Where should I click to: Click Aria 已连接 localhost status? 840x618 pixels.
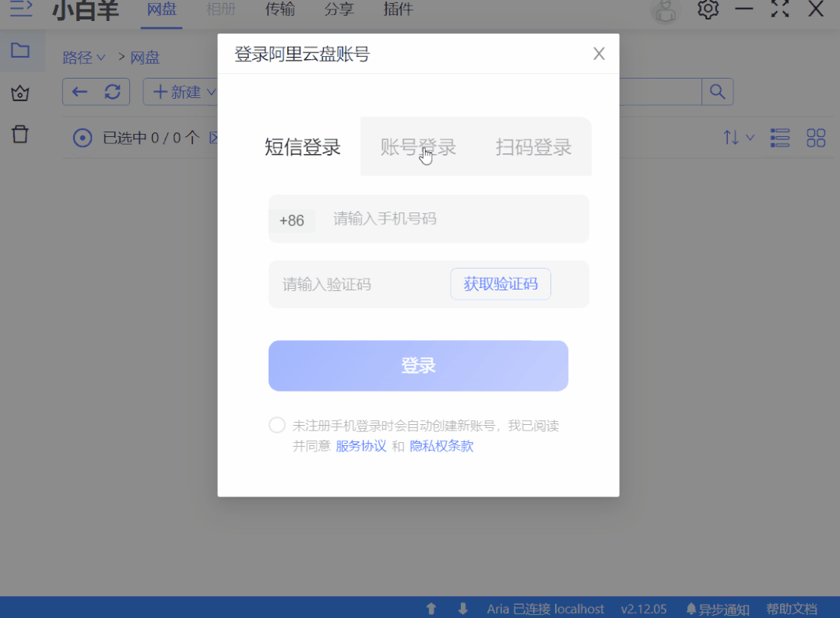545,609
